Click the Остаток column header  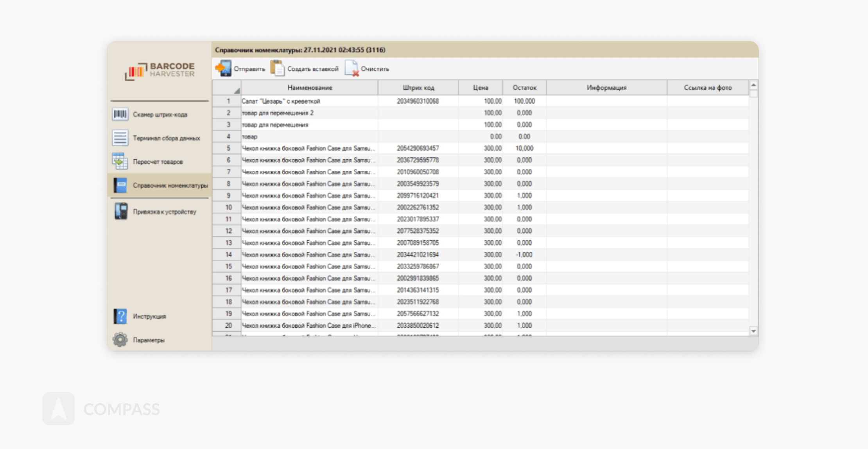tap(524, 88)
